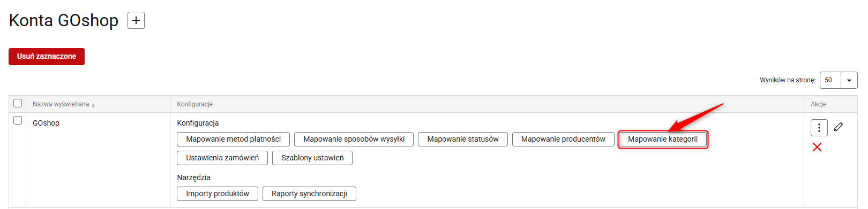The image size is (868, 209).
Task: Open Mapowanie producentów configuration
Action: [x=563, y=139]
